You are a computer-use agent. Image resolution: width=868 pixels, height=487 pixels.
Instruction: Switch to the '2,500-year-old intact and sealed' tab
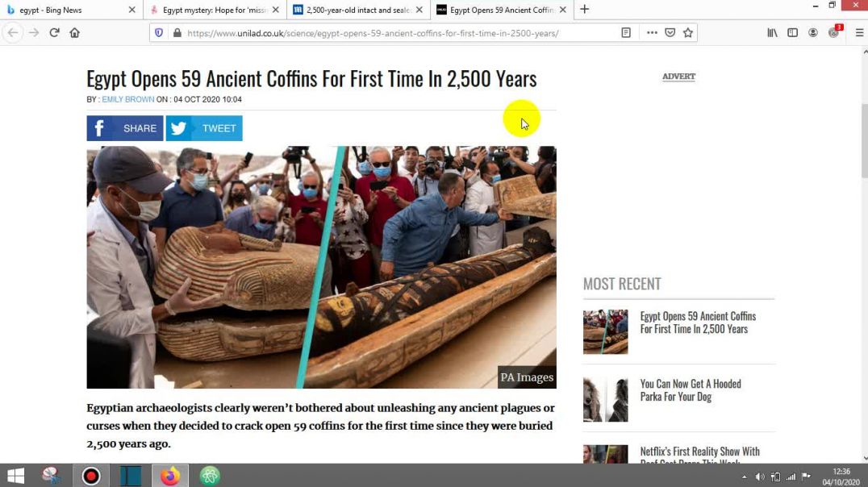click(359, 10)
